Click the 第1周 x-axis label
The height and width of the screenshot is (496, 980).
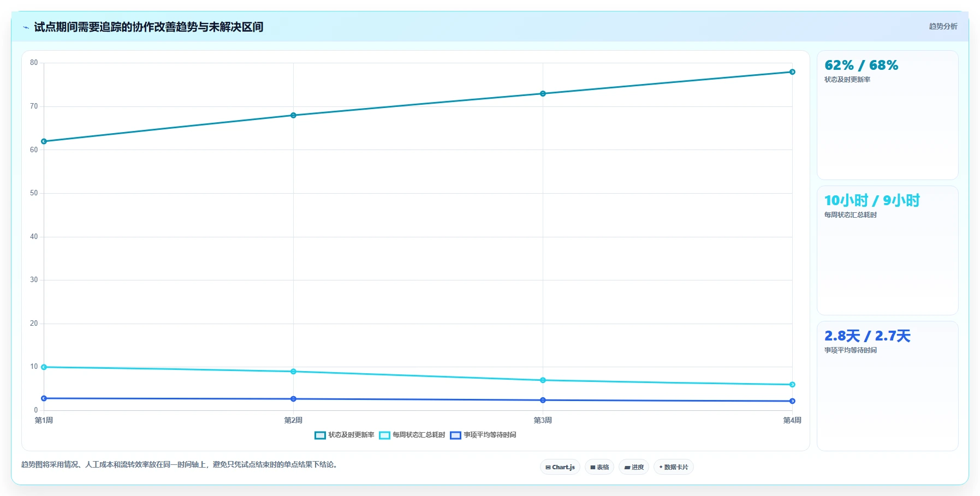click(x=44, y=420)
